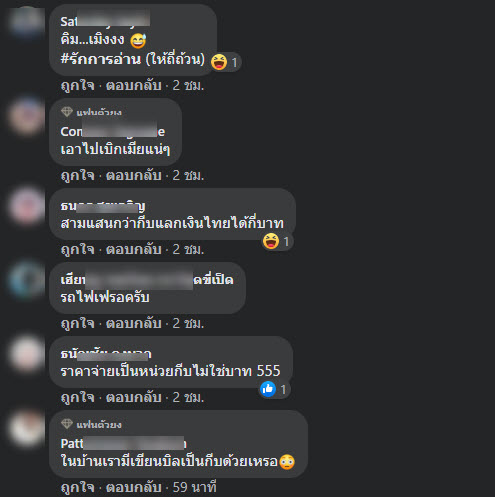Open the 2 ชม. timestamp under the รถไฟเฟรอครับ comment
The height and width of the screenshot is (497, 495).
click(188, 323)
